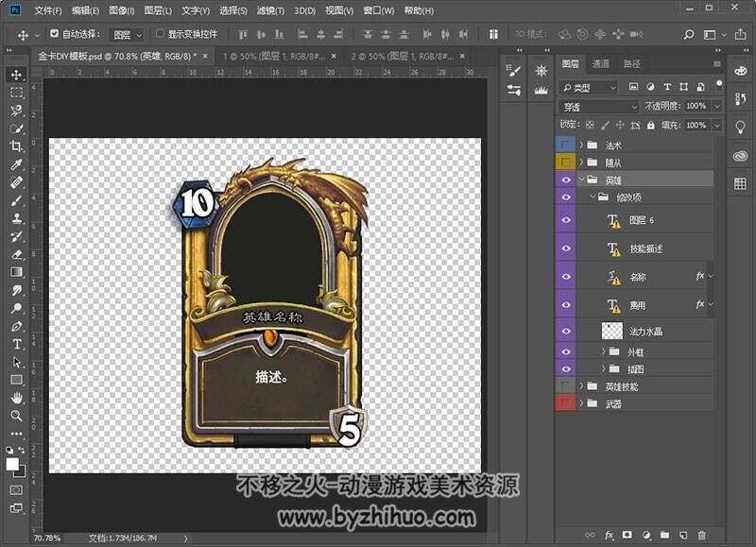Click the search magnifier icon in options bar
Image resolution: width=756 pixels, height=547 pixels.
point(689,35)
